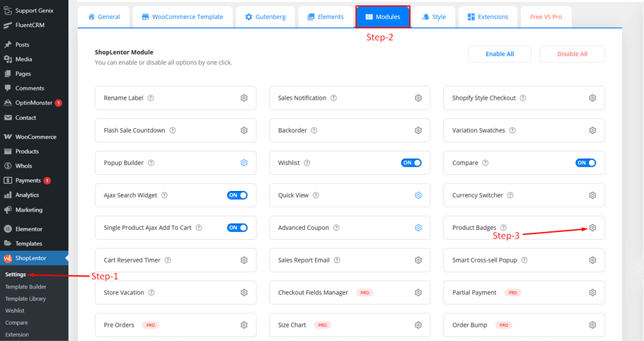This screenshot has height=341, width=644.
Task: Open Variation Swatches settings gear
Action: pyautogui.click(x=592, y=130)
